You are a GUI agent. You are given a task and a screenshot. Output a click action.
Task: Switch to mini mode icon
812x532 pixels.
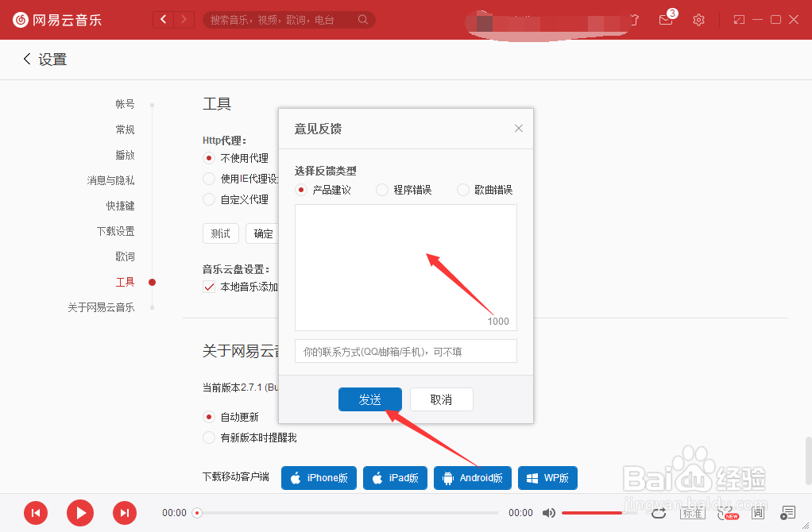[739, 20]
